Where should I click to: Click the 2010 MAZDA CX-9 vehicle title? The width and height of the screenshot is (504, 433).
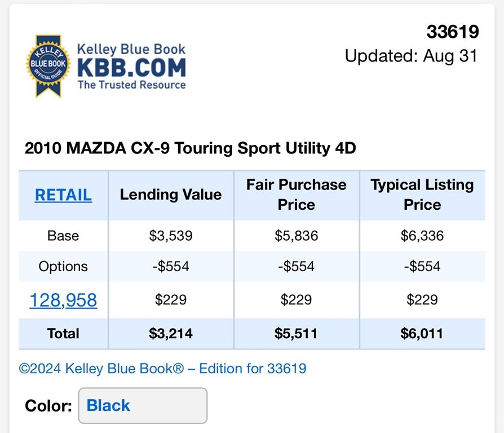point(191,148)
